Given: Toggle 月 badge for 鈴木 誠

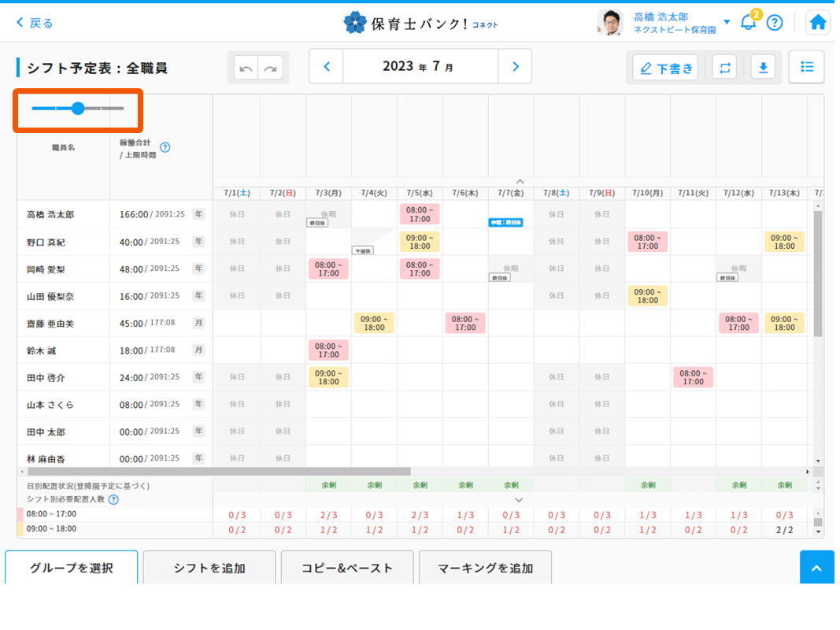Looking at the screenshot, I should point(198,350).
